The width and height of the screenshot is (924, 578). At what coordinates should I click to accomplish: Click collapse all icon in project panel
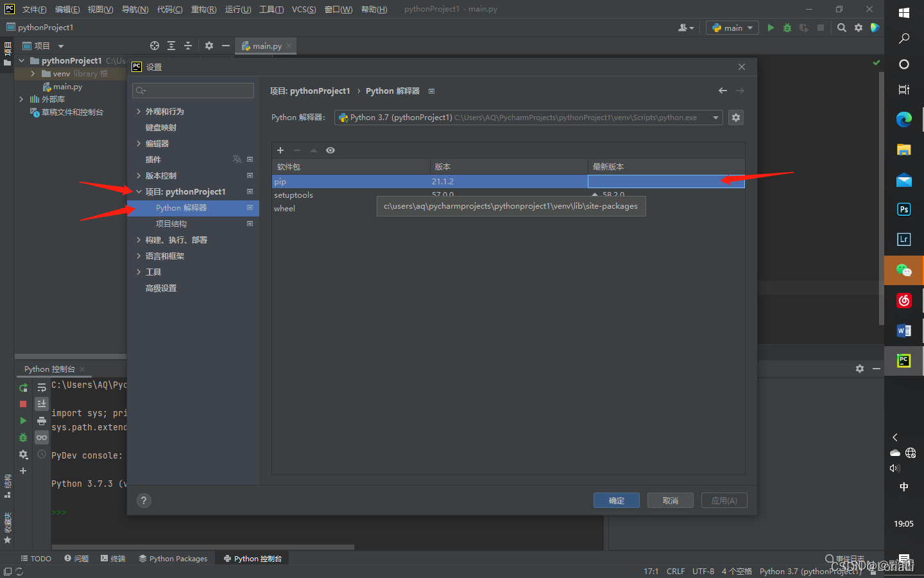pos(188,46)
